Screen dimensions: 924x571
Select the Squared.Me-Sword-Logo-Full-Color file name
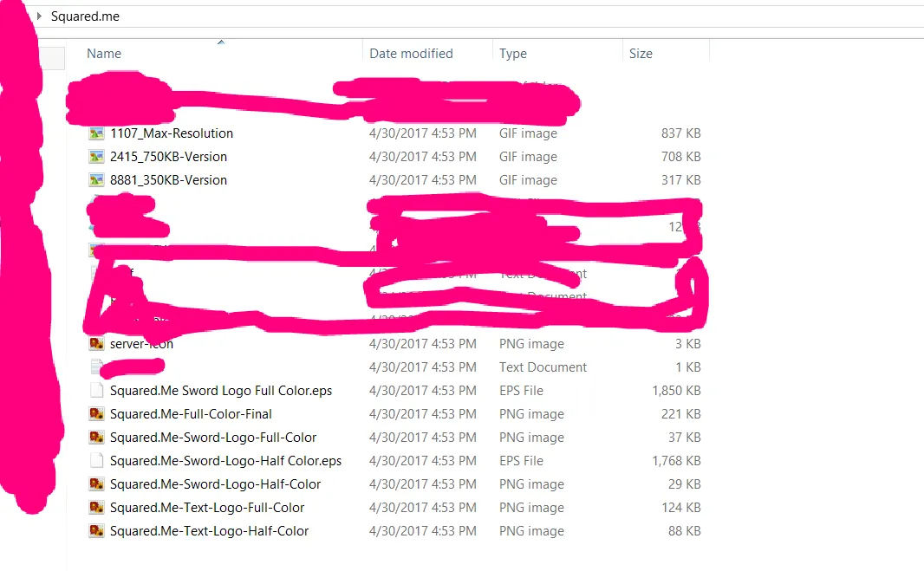point(213,438)
